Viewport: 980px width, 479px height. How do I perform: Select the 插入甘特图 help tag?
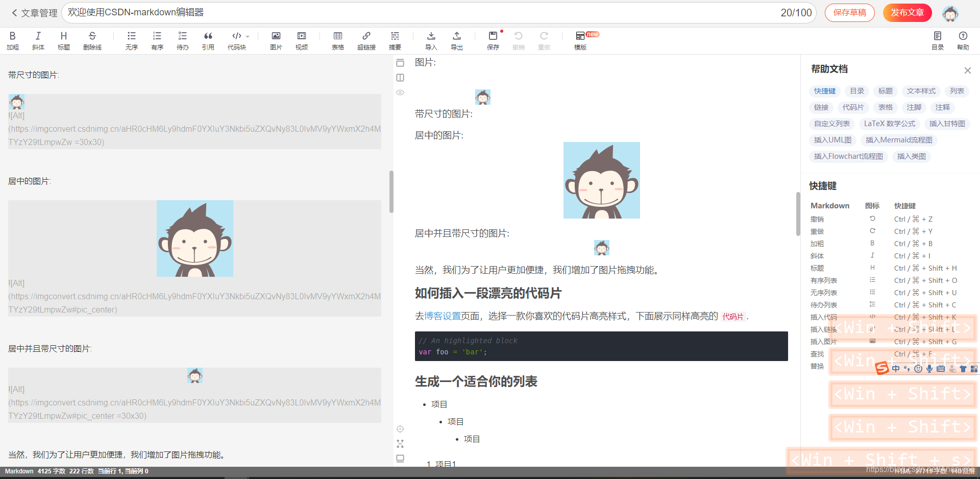pyautogui.click(x=947, y=124)
